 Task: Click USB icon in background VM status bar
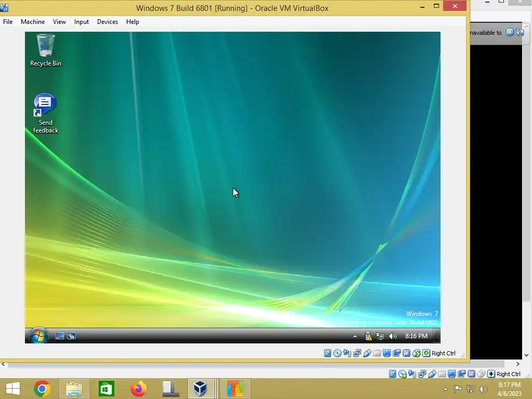[432, 374]
